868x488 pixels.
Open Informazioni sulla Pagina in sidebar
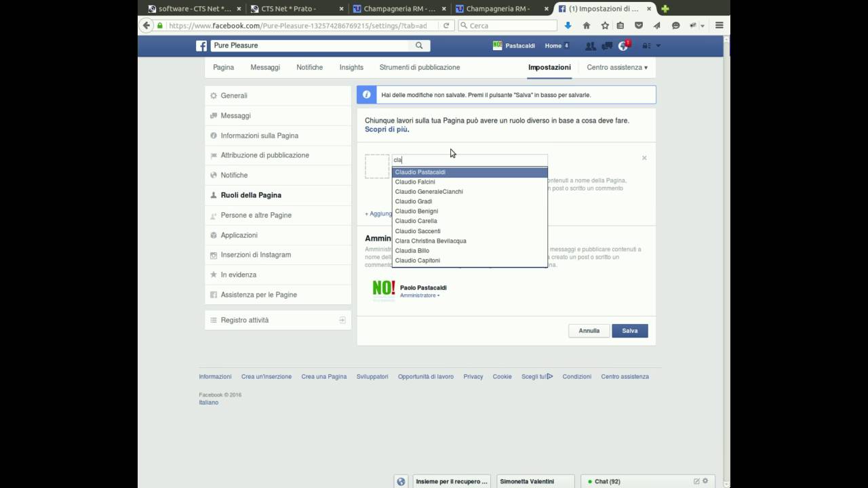coord(278,136)
